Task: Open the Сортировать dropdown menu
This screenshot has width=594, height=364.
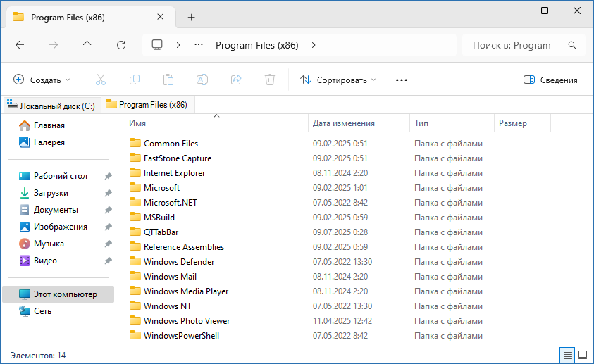Action: pyautogui.click(x=338, y=80)
